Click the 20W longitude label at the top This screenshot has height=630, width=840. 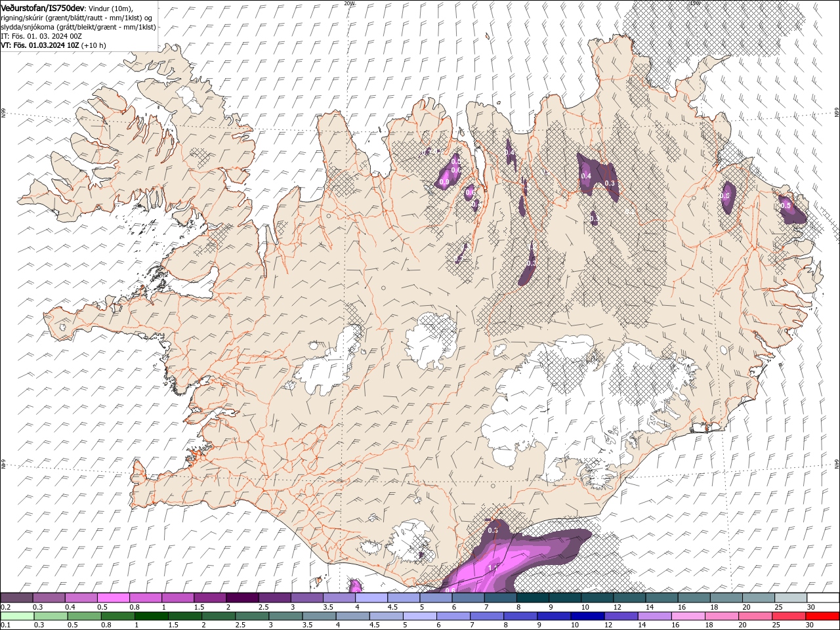pyautogui.click(x=349, y=3)
